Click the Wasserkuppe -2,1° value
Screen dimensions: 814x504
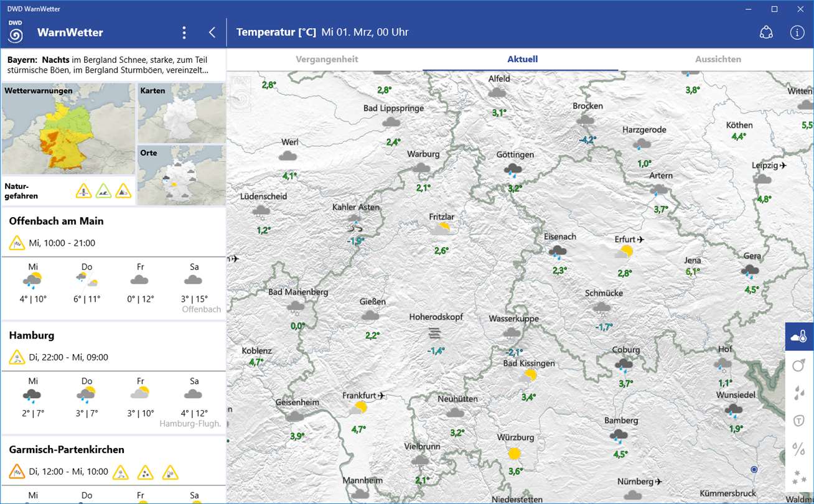click(514, 352)
